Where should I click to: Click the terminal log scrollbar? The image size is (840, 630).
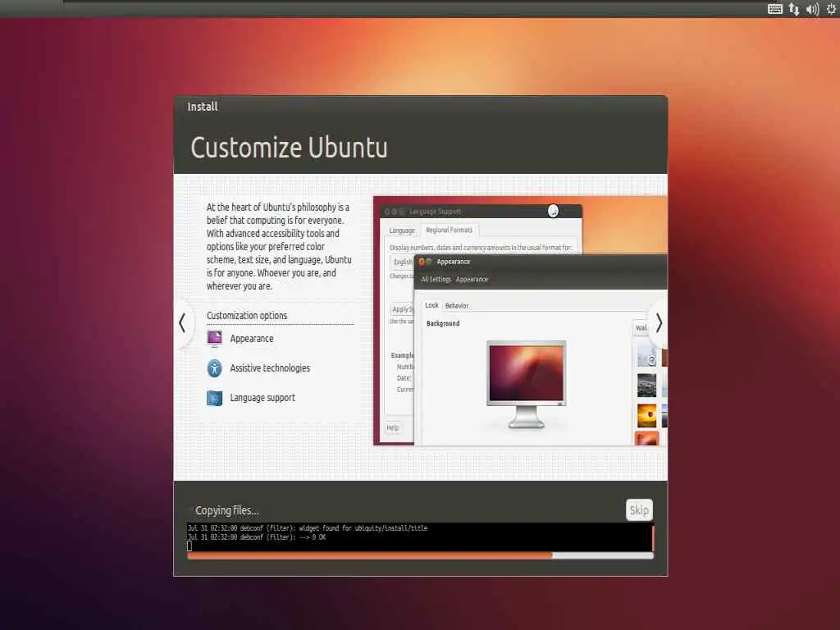tap(652, 537)
